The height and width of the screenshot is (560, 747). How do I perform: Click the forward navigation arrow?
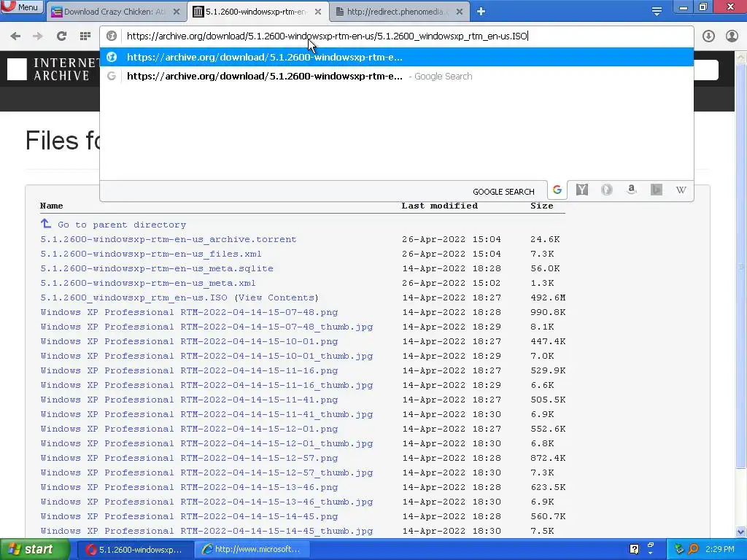coord(38,36)
